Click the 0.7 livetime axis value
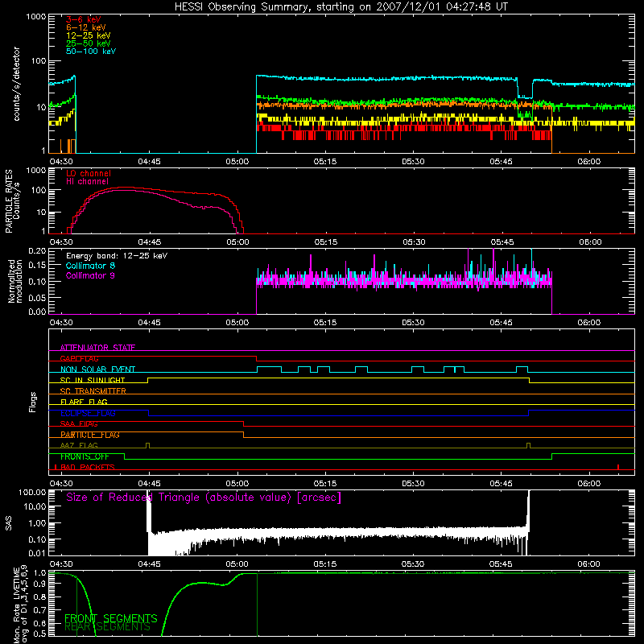This screenshot has height=644, width=644. click(39, 610)
